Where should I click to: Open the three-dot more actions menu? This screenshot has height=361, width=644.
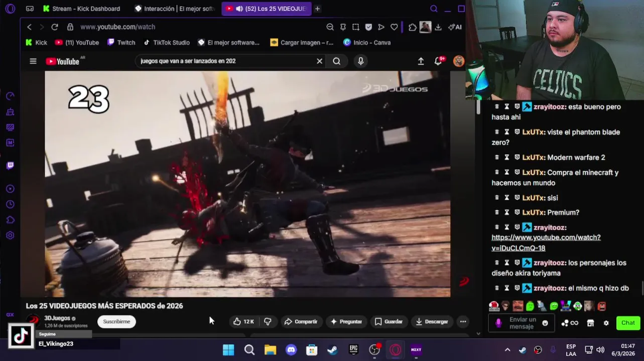463,321
